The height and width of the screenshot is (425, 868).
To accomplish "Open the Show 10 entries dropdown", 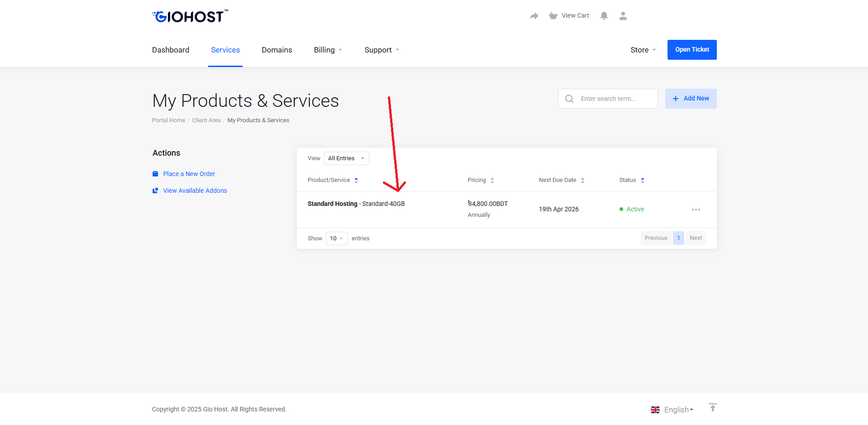I will 337,239.
